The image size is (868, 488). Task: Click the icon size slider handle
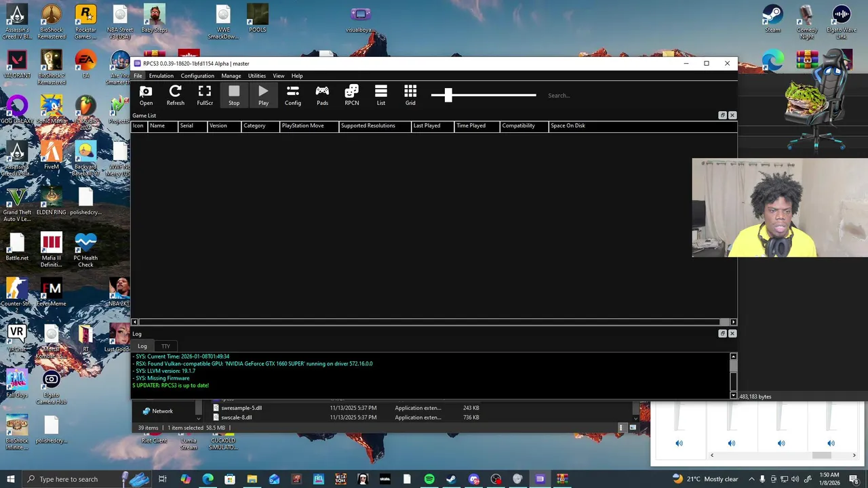click(448, 96)
